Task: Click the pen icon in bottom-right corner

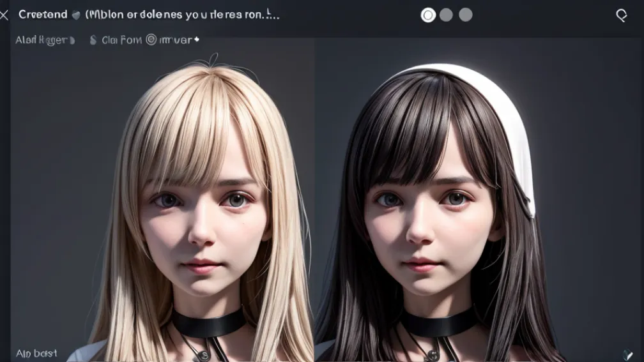Action: click(x=627, y=354)
